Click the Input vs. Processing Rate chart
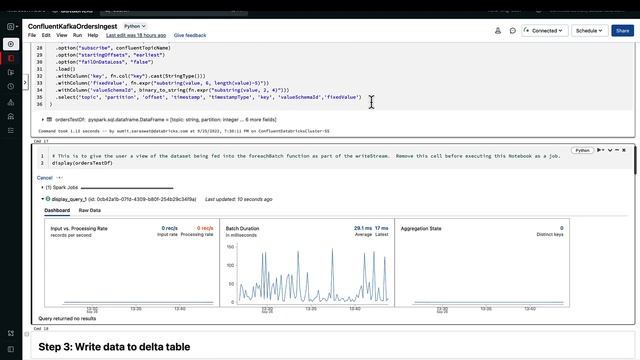This screenshot has height=360, width=640. click(132, 263)
